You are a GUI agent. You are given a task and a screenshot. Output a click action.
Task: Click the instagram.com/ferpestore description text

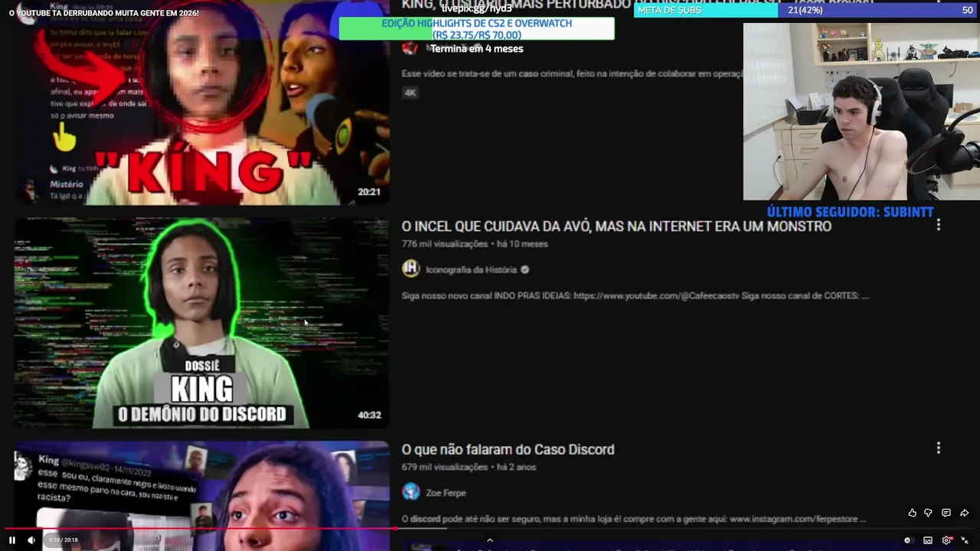(634, 519)
